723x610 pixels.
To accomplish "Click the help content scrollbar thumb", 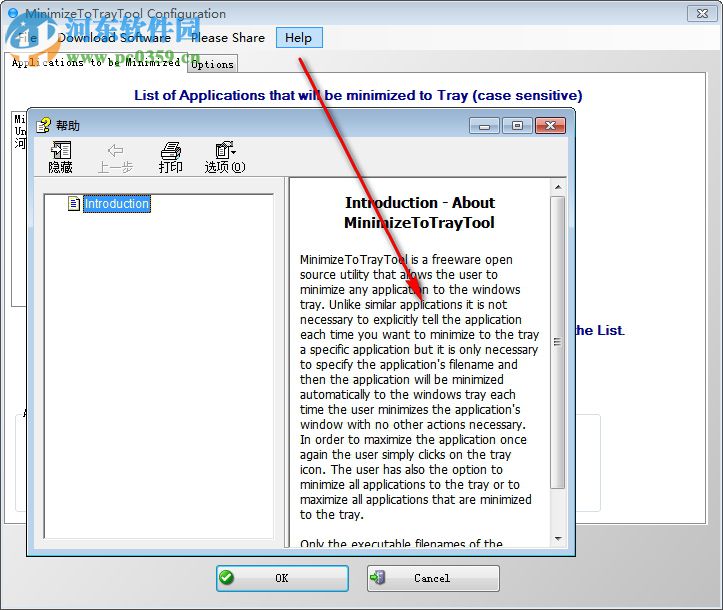I will tap(558, 342).
